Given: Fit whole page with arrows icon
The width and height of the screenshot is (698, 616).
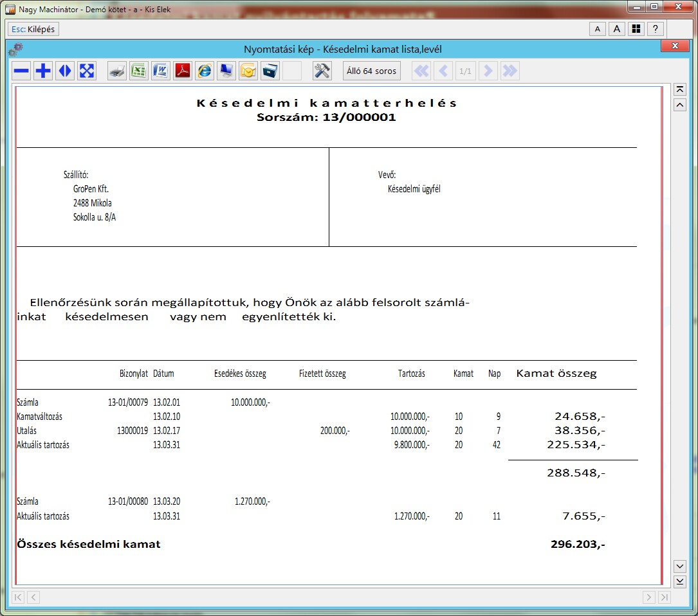Looking at the screenshot, I should click(x=87, y=71).
